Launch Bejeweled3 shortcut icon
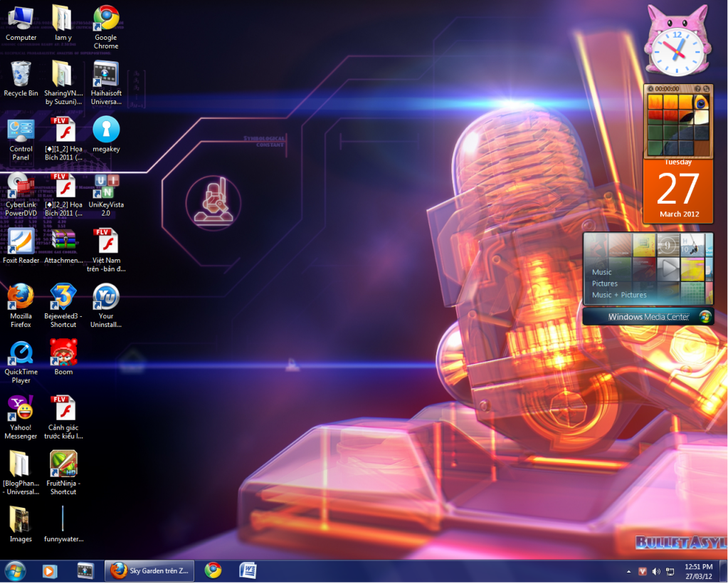 (63, 297)
